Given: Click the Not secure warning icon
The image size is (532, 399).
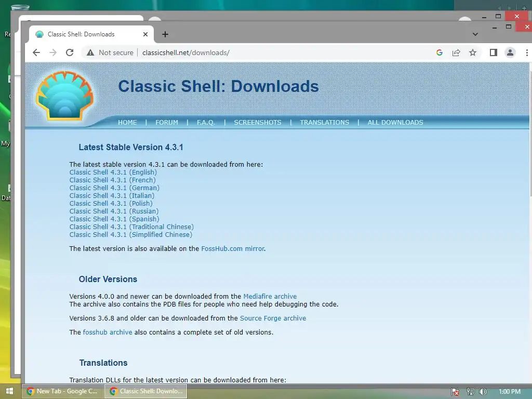Looking at the screenshot, I should click(x=90, y=52).
